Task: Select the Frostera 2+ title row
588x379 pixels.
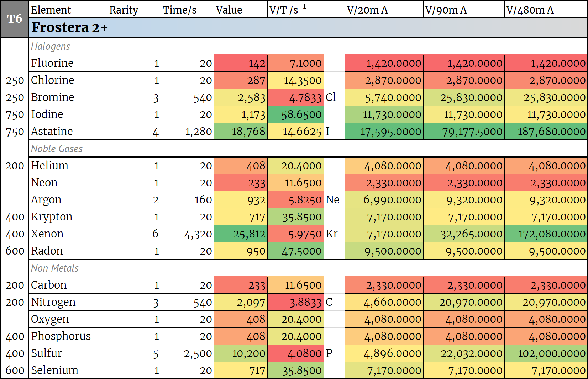Action: [x=308, y=27]
